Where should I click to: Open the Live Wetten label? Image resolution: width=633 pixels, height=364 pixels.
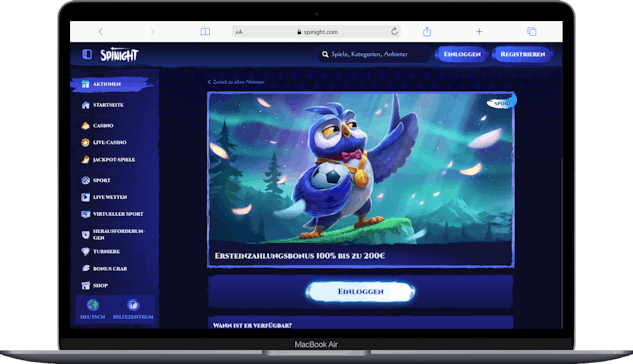110,197
